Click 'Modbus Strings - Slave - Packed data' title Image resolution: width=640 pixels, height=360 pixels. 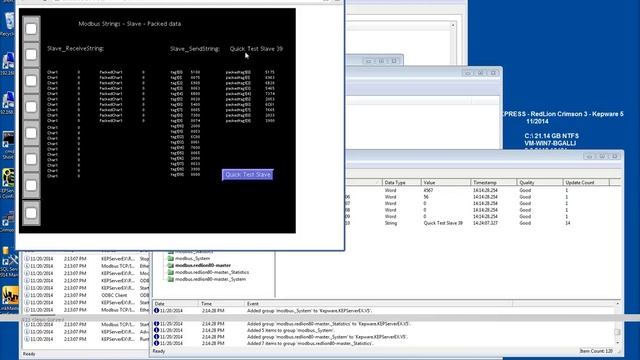tap(129, 24)
